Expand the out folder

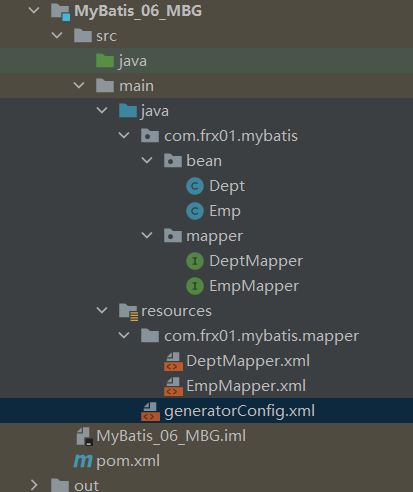click(34, 485)
